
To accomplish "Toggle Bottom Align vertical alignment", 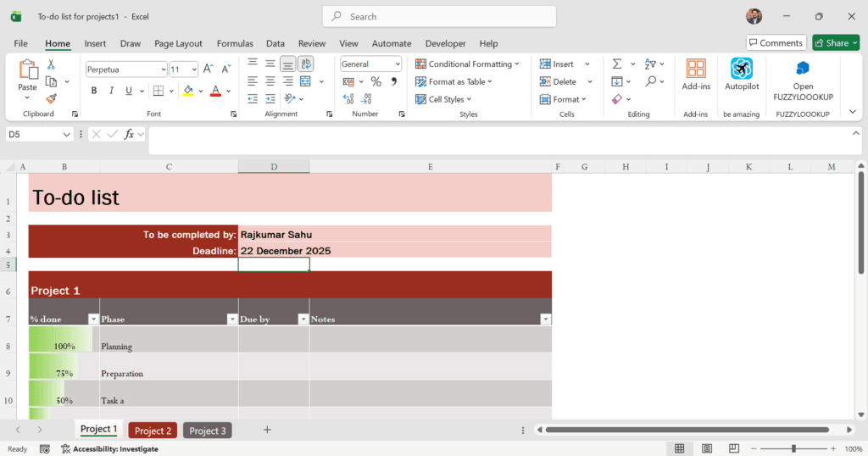I will coord(288,64).
